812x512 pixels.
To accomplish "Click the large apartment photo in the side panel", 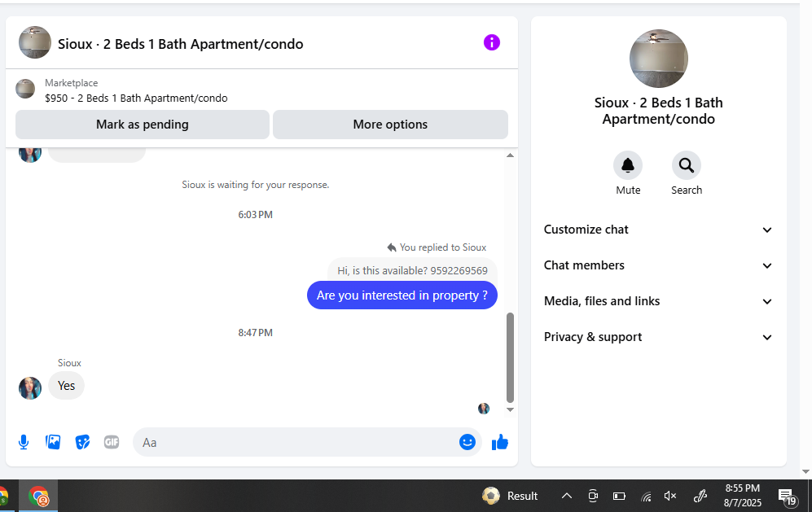I will pos(659,59).
